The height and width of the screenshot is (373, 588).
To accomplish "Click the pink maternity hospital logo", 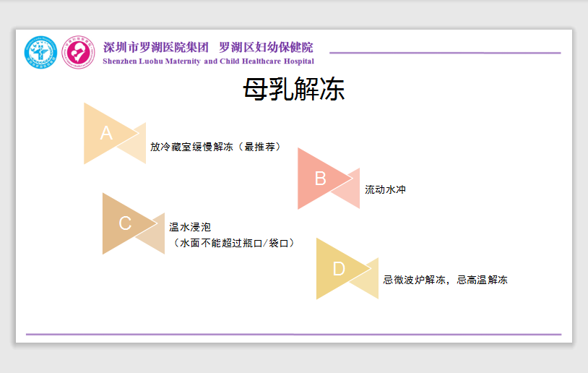I will tap(78, 53).
